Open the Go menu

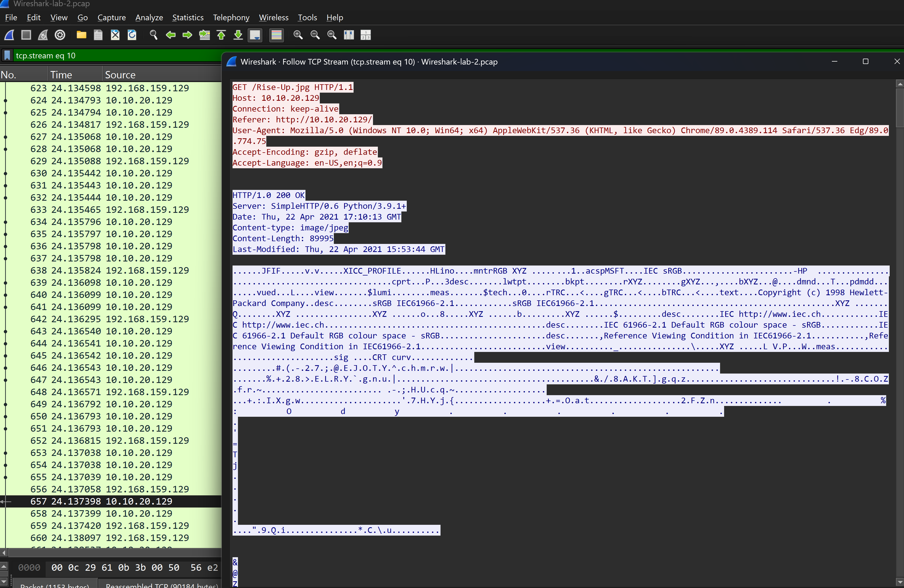click(82, 18)
